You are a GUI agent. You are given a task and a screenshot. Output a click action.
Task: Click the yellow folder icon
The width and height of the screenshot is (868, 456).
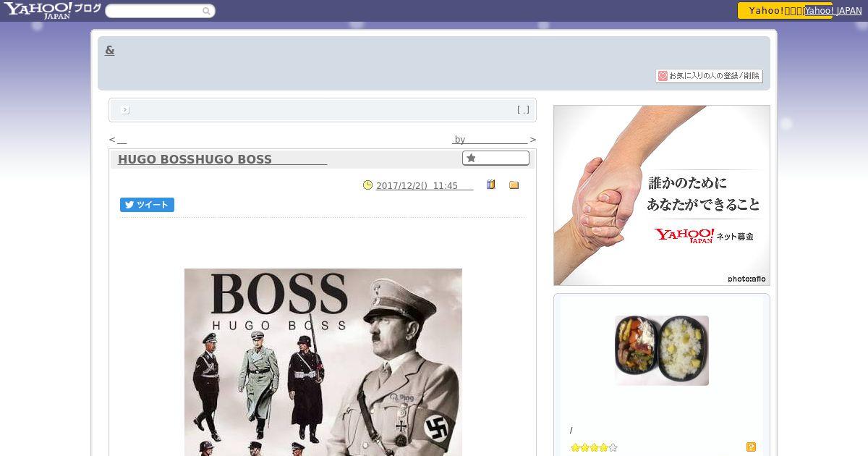pos(514,185)
